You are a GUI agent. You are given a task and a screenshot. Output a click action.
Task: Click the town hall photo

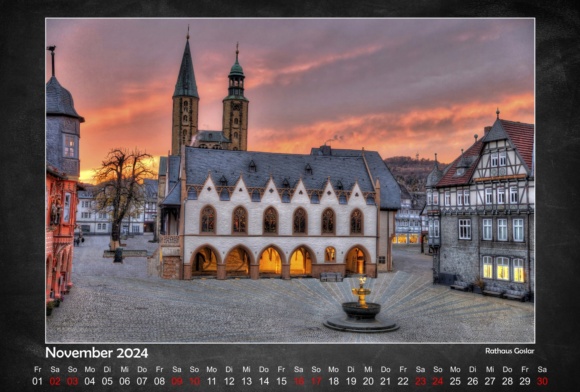click(x=290, y=181)
